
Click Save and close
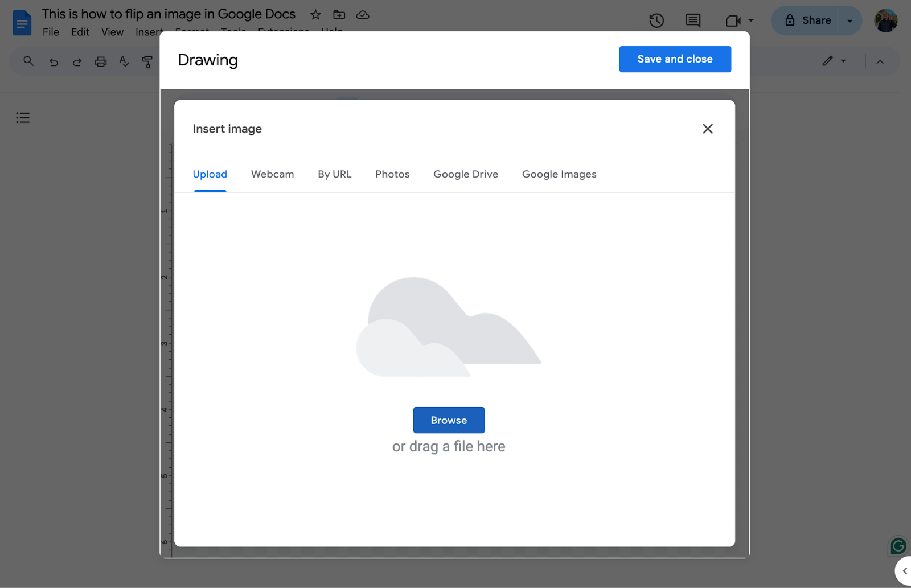pos(675,59)
